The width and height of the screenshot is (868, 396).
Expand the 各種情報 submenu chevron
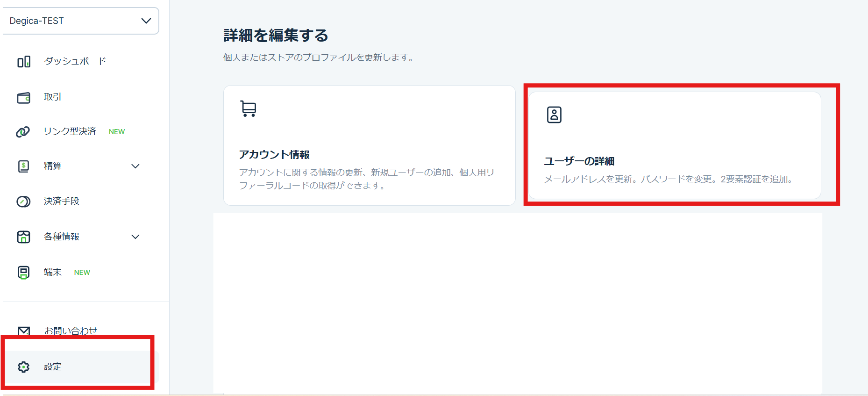[135, 237]
